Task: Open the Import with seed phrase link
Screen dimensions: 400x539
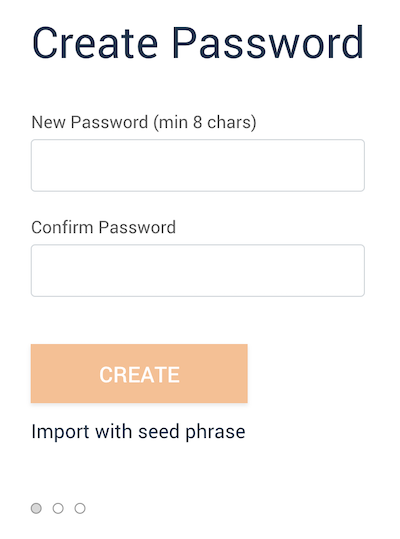Action: click(138, 432)
